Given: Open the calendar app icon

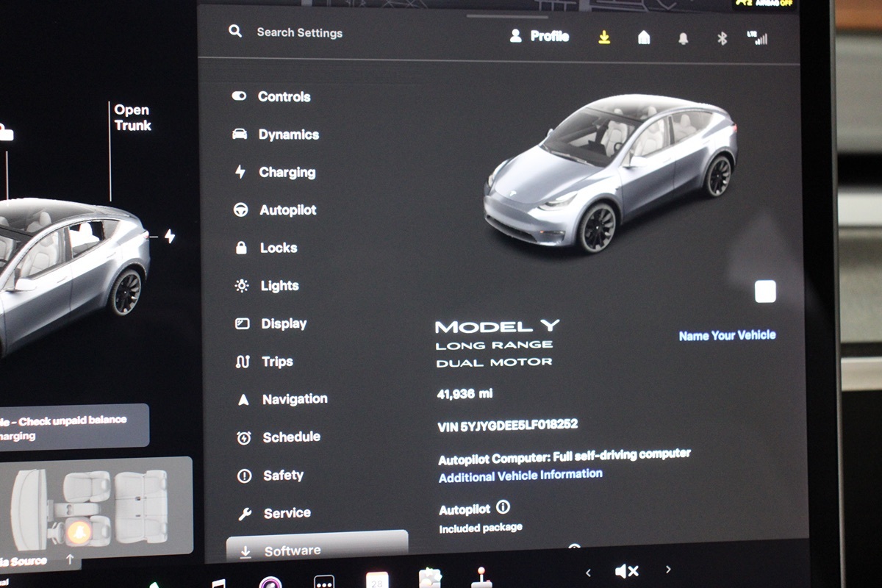Looking at the screenshot, I should coord(377,580).
